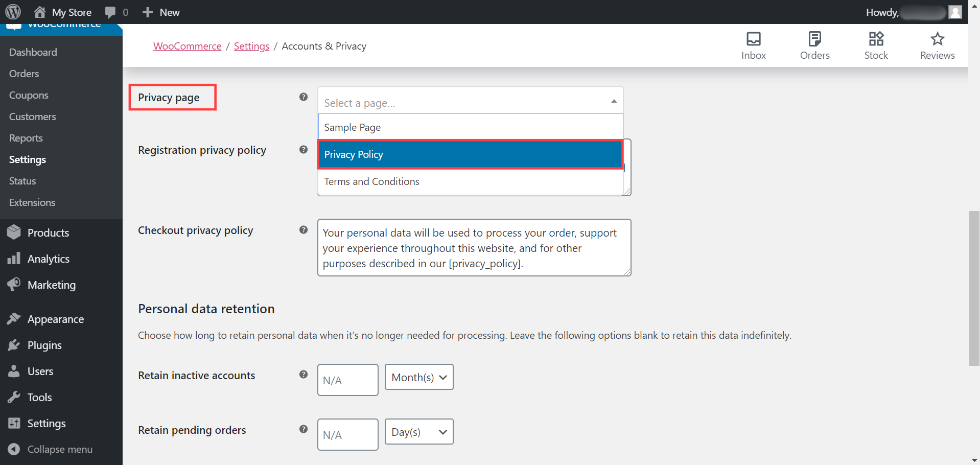Open the Day(s) unit dropdown
980x465 pixels.
coord(419,432)
